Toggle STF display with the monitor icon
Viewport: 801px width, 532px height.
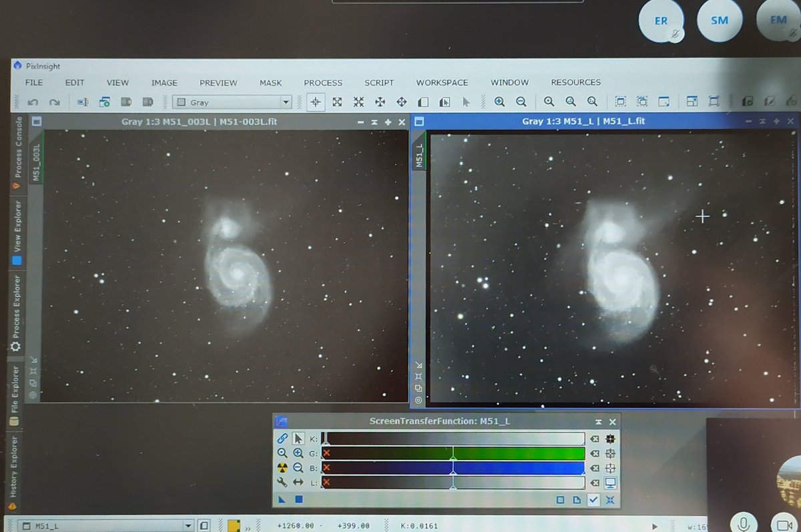point(609,483)
